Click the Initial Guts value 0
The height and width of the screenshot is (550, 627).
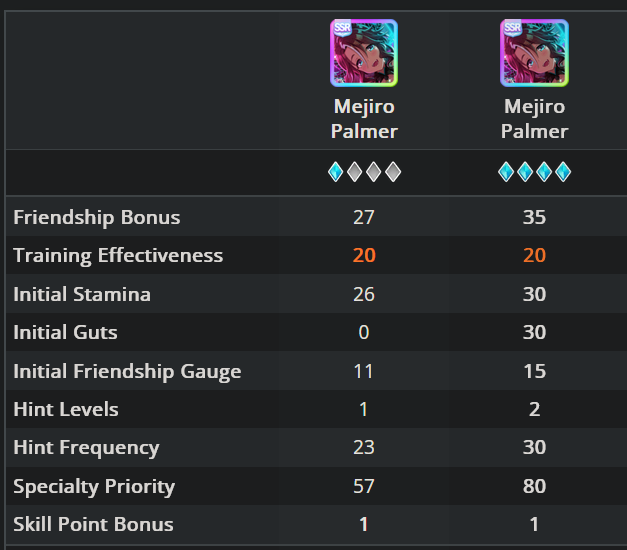click(364, 332)
